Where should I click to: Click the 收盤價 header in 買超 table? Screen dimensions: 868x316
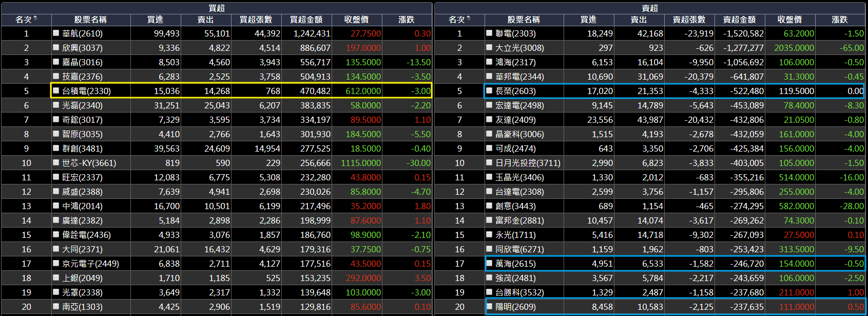click(357, 20)
